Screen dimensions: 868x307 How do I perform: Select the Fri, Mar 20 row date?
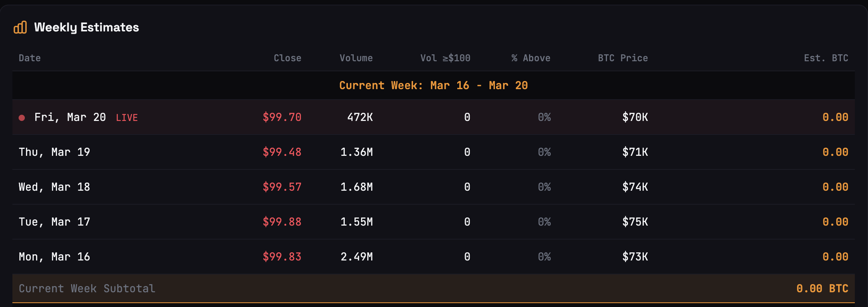(x=70, y=117)
